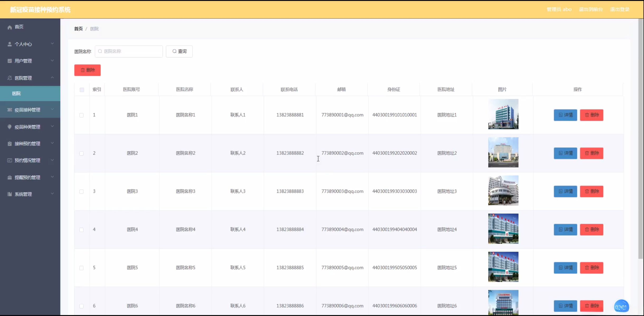The height and width of the screenshot is (316, 644).
Task: Click 退出登录 in the top bar
Action: (x=620, y=10)
